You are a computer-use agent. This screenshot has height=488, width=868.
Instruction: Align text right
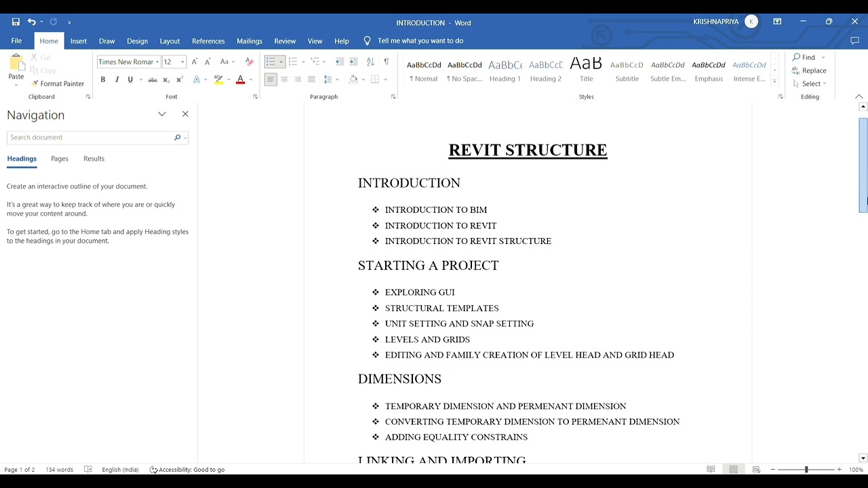(298, 79)
